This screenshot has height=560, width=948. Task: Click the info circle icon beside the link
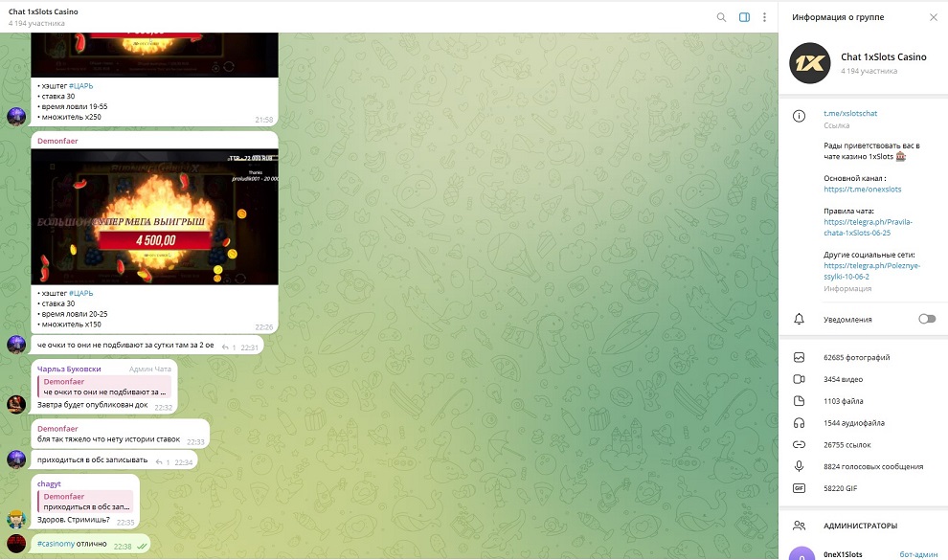[x=800, y=116]
